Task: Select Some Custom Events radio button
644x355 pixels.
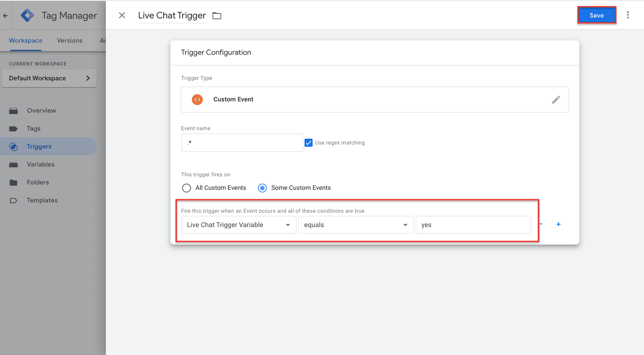Action: 262,188
